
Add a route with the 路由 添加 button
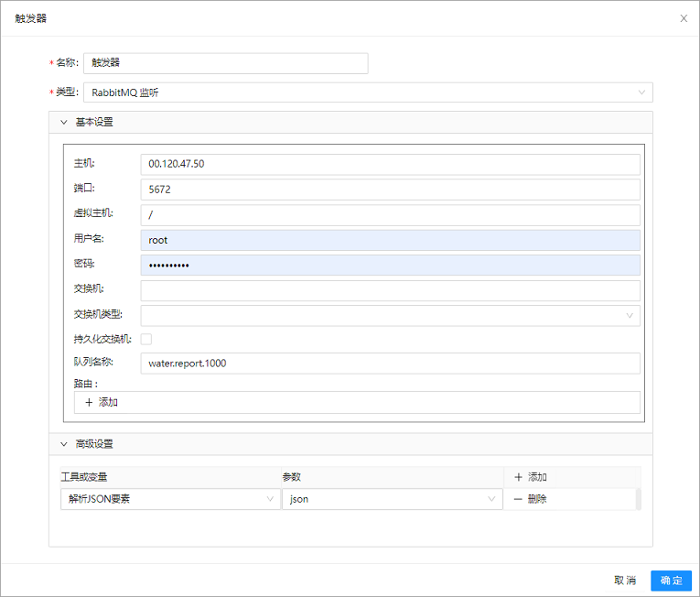(x=357, y=402)
